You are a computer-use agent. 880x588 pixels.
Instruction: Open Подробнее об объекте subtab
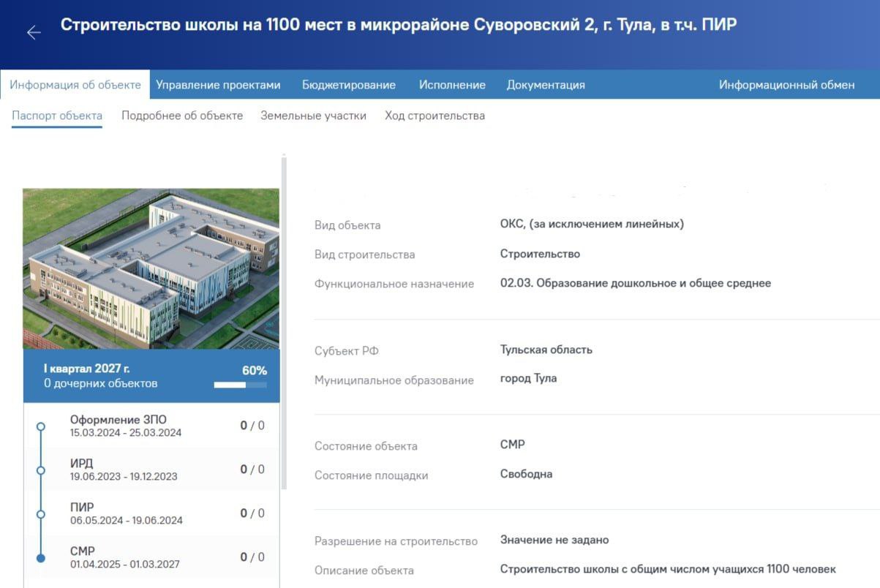pos(182,116)
